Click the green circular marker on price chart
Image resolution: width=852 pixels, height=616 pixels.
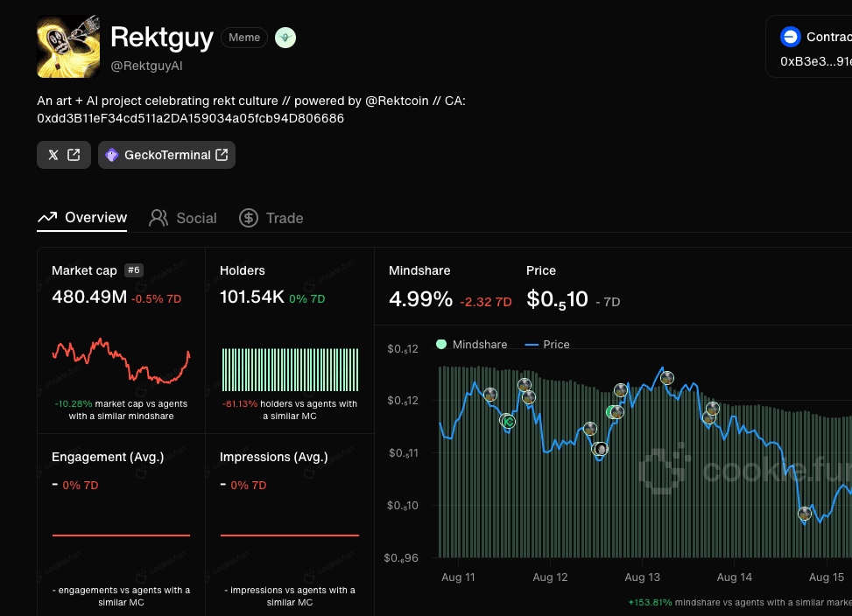click(507, 421)
